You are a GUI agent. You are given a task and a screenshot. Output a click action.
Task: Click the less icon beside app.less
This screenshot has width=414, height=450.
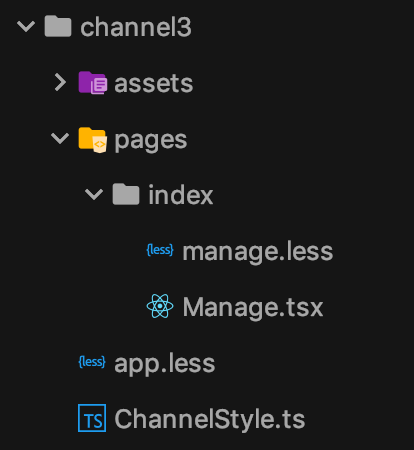tap(92, 362)
